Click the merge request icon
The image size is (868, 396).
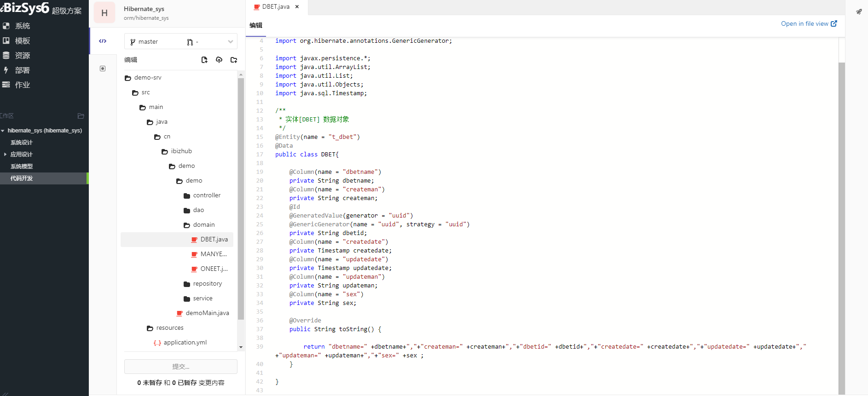[x=190, y=42]
